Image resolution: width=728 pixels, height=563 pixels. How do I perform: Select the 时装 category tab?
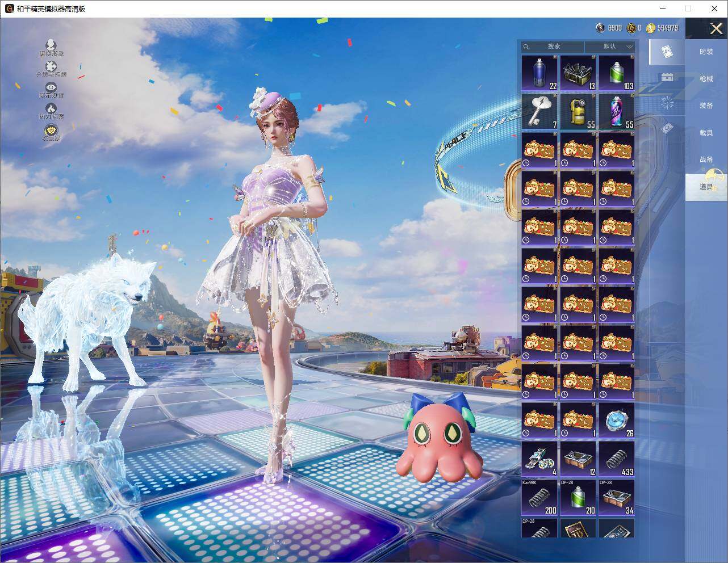[706, 52]
